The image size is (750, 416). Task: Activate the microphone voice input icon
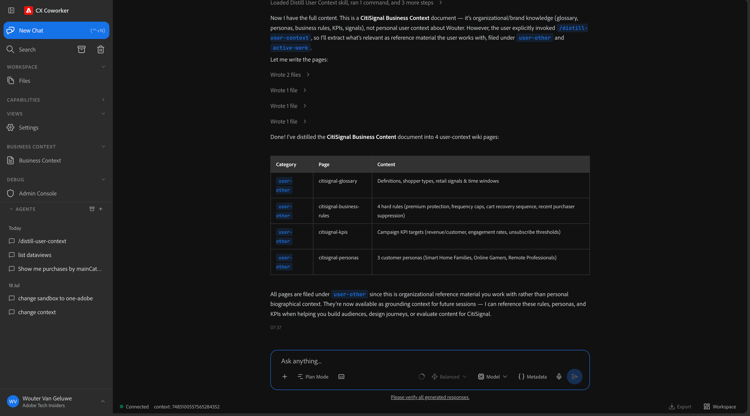pos(559,377)
